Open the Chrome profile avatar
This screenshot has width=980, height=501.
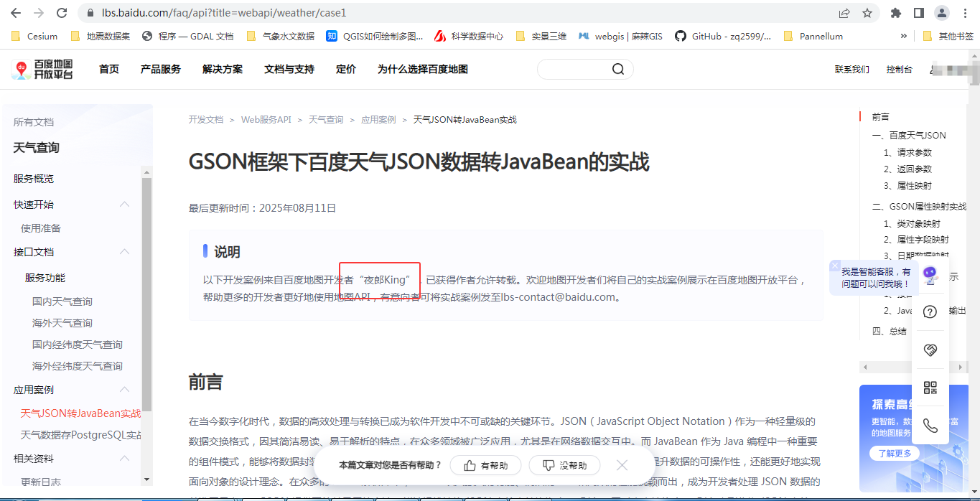(941, 13)
